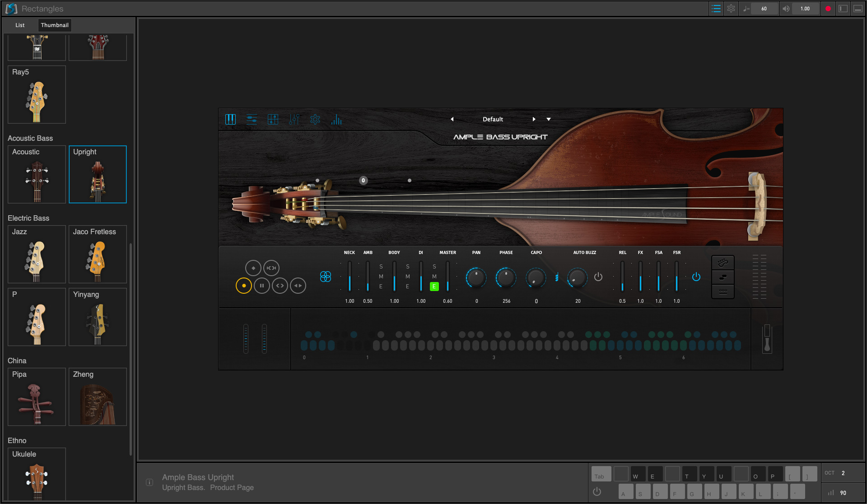Open the Tab player panel icon
Image resolution: width=867 pixels, height=504 pixels.
[x=273, y=119]
